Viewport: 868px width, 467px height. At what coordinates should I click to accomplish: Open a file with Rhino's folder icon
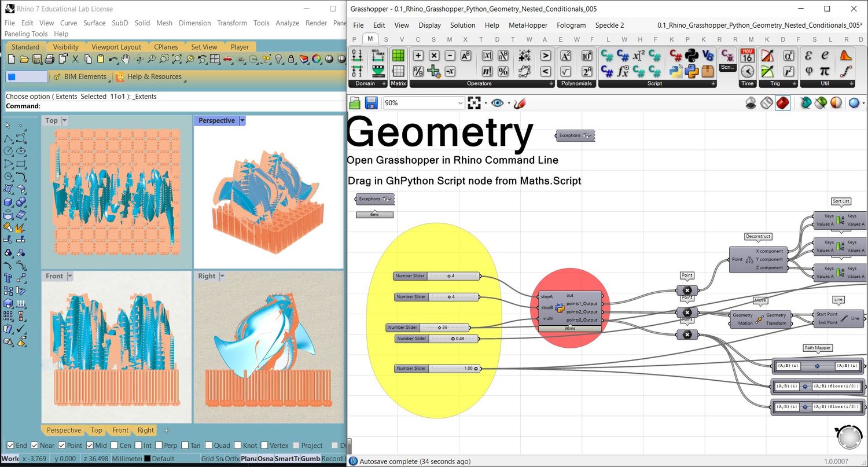pyautogui.click(x=24, y=59)
